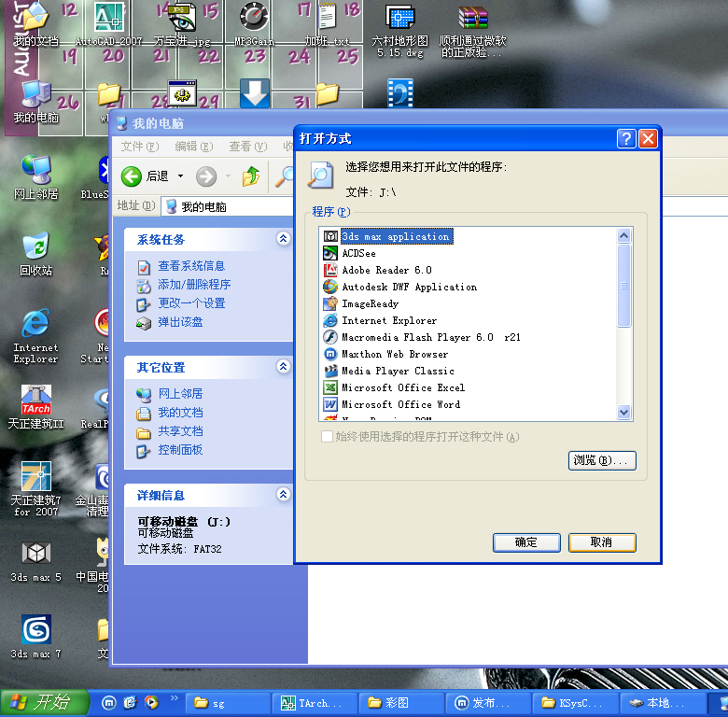
Task: Open 共享文档 link
Action: (180, 431)
